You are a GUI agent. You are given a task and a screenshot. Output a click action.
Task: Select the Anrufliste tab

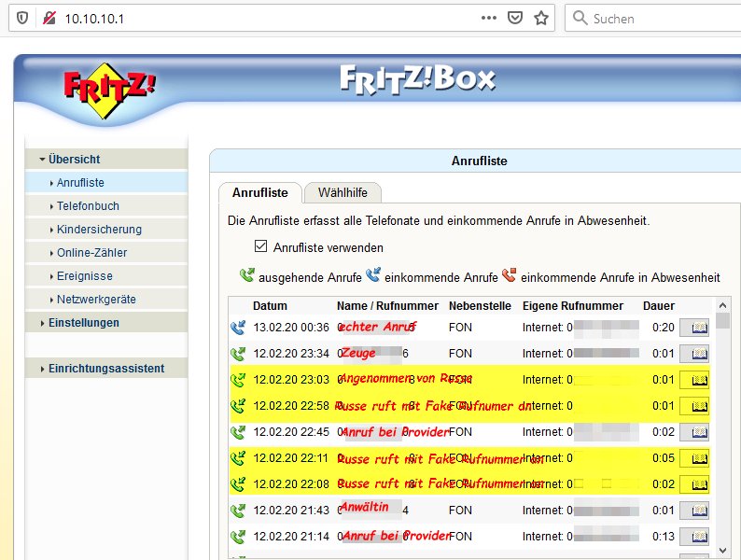coord(259,193)
